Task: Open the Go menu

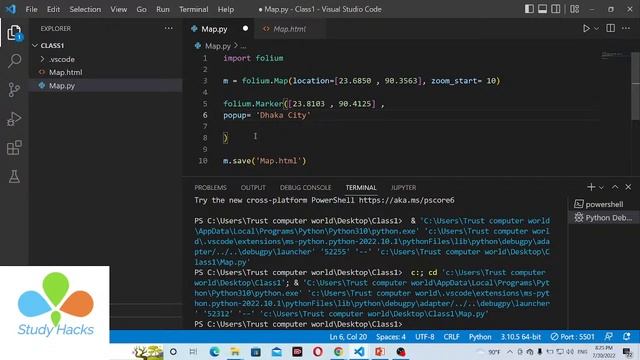Action: click(x=141, y=9)
